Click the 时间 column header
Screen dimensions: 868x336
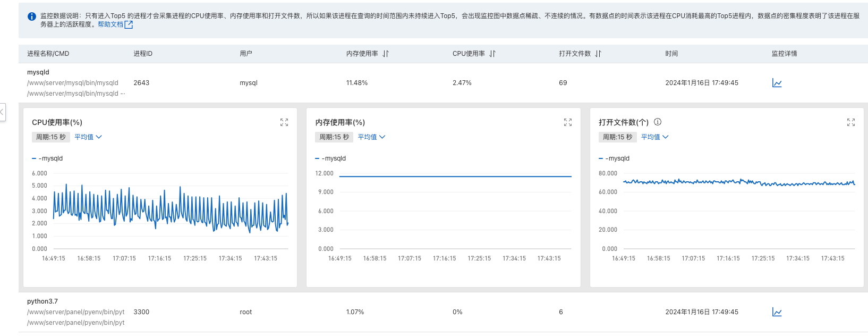pyautogui.click(x=671, y=54)
